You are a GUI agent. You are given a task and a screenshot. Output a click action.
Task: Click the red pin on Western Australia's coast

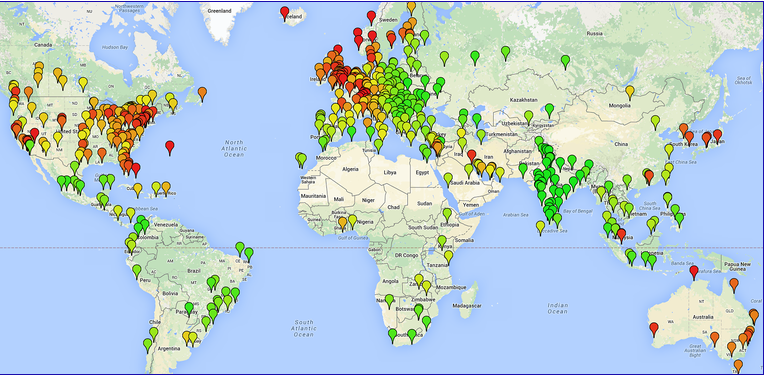(x=654, y=329)
